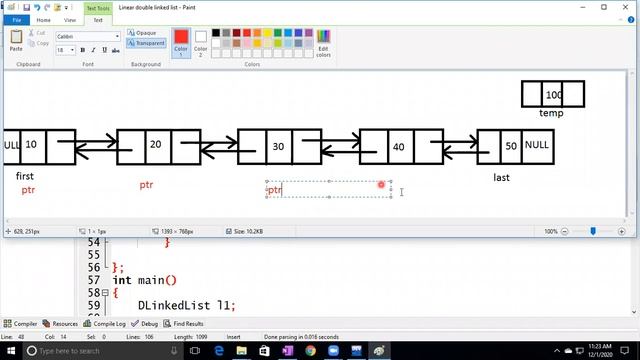Click the taskbar microphone icon
The image size is (640, 360).
tap(174, 351)
